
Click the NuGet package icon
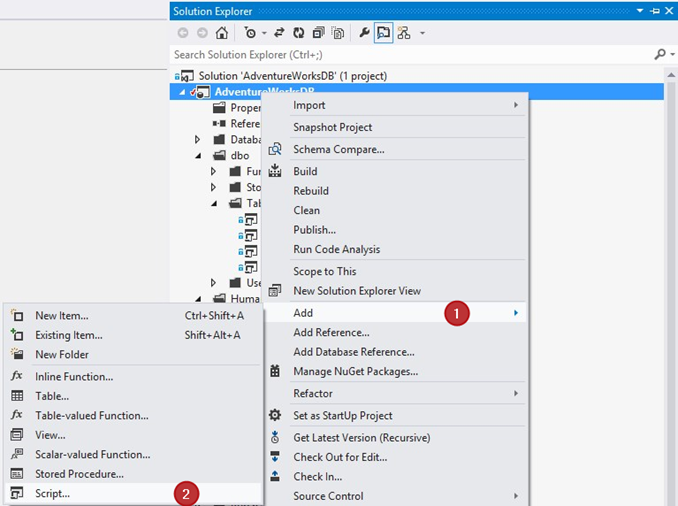pyautogui.click(x=275, y=371)
